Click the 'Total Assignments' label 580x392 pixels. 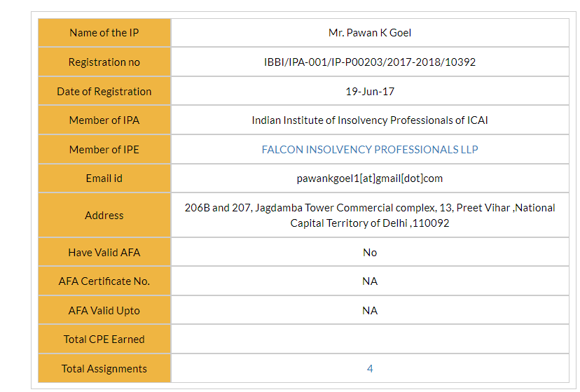click(x=104, y=368)
